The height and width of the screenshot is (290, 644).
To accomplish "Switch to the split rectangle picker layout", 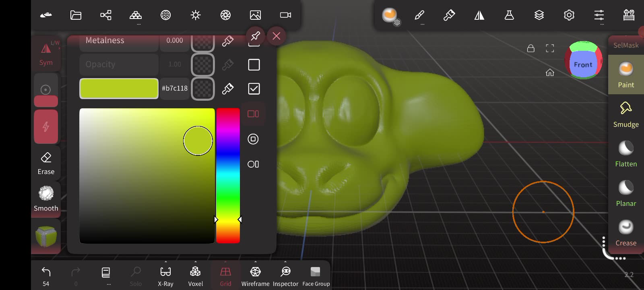I will [253, 114].
